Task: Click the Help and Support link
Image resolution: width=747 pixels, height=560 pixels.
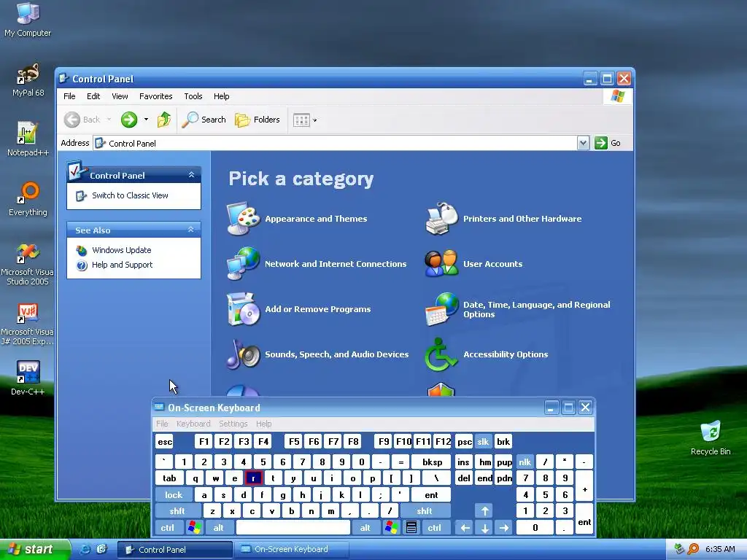Action: pyautogui.click(x=122, y=265)
